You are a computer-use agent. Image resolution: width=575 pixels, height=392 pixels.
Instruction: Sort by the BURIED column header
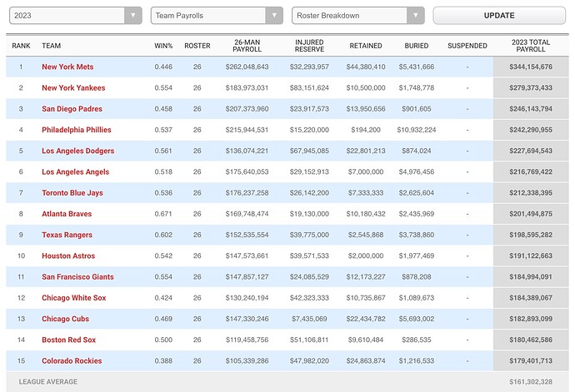pyautogui.click(x=416, y=46)
